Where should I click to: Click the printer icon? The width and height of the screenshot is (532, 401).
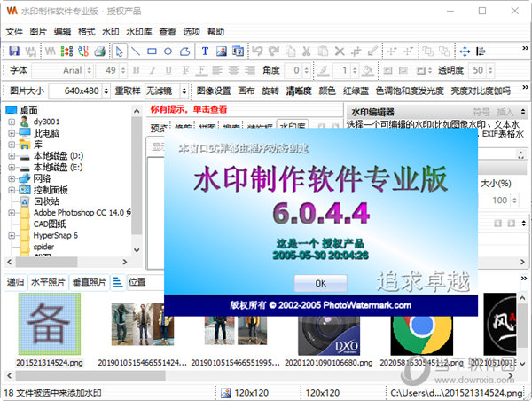click(x=99, y=51)
